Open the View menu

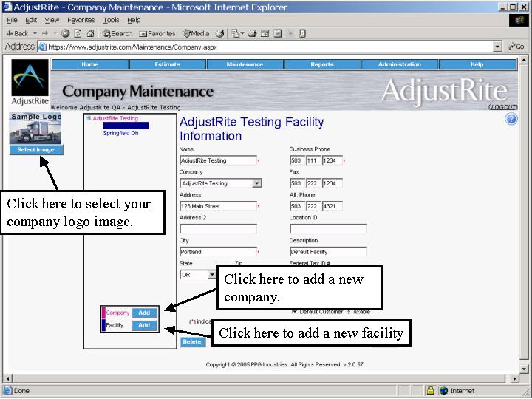coord(52,20)
